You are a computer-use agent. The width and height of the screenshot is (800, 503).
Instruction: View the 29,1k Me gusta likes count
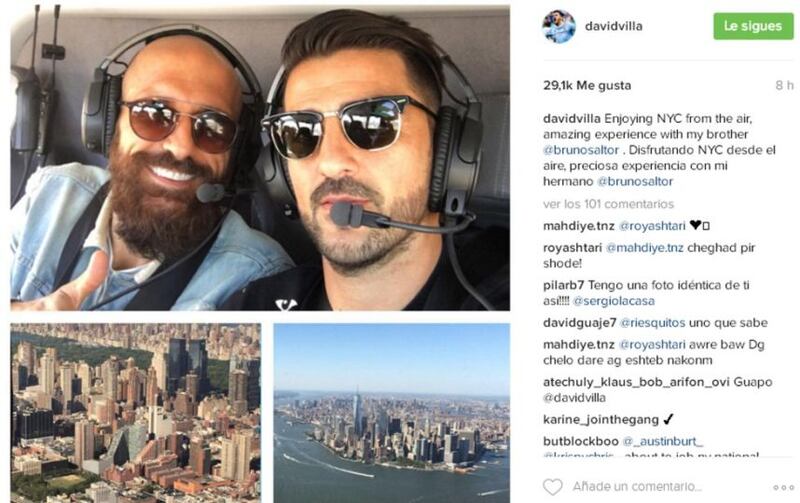click(587, 85)
